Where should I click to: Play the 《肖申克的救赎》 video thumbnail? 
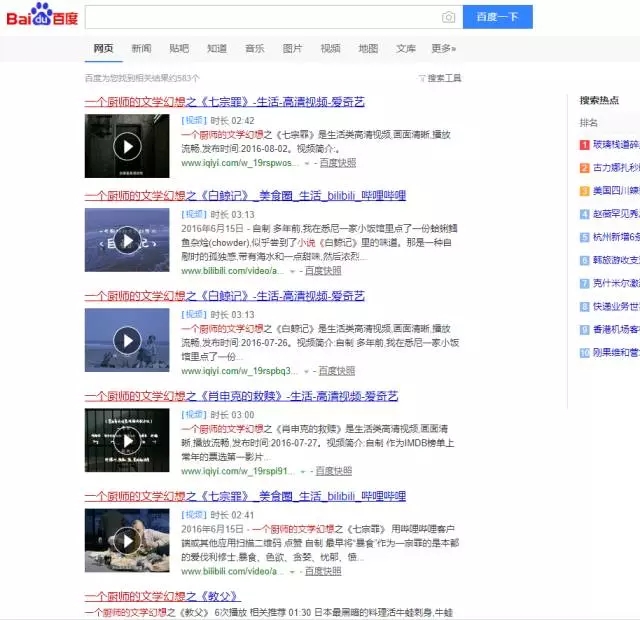[127, 440]
